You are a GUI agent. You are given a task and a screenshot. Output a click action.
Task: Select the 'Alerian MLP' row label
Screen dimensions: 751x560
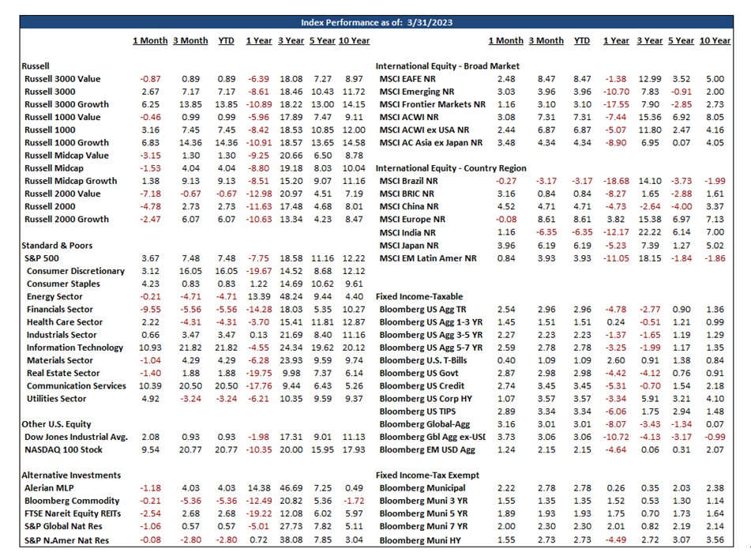(x=49, y=488)
